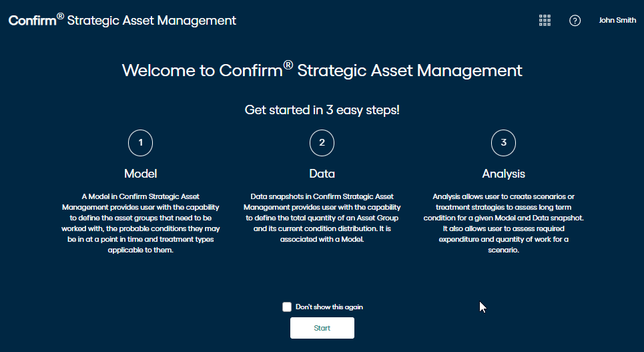Click the Don't show this again label
The height and width of the screenshot is (352, 644).
click(329, 307)
